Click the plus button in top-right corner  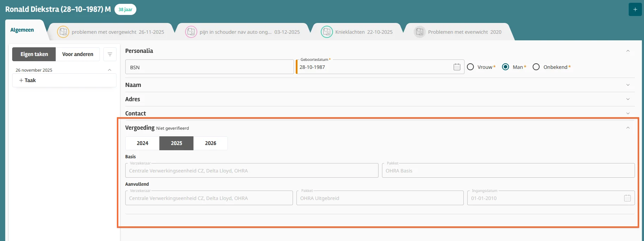pyautogui.click(x=635, y=9)
